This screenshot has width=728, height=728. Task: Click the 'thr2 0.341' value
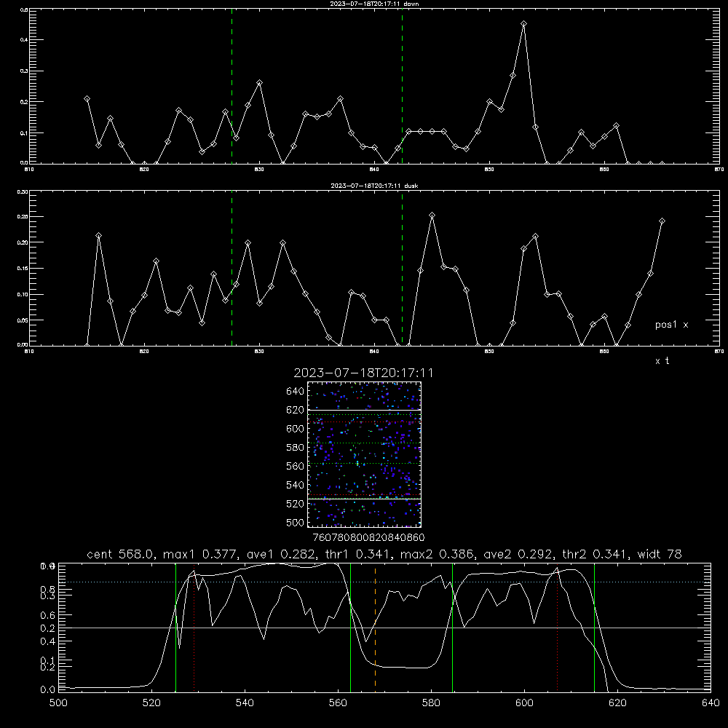pos(596,554)
